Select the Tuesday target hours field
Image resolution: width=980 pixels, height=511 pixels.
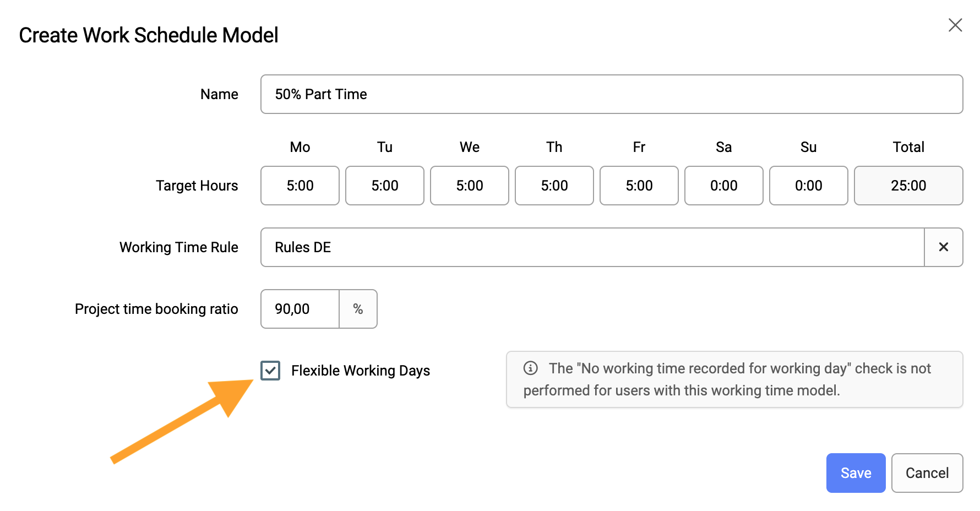[x=385, y=186]
